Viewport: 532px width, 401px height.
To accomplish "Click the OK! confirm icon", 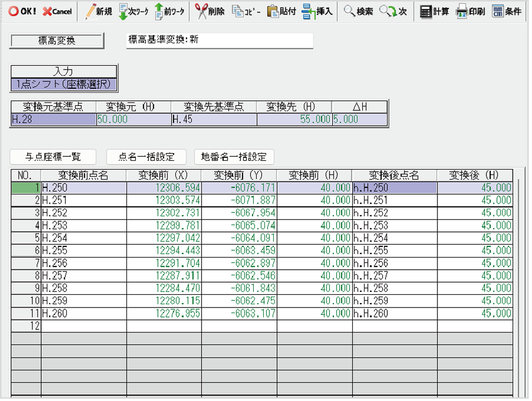I will [x=22, y=11].
